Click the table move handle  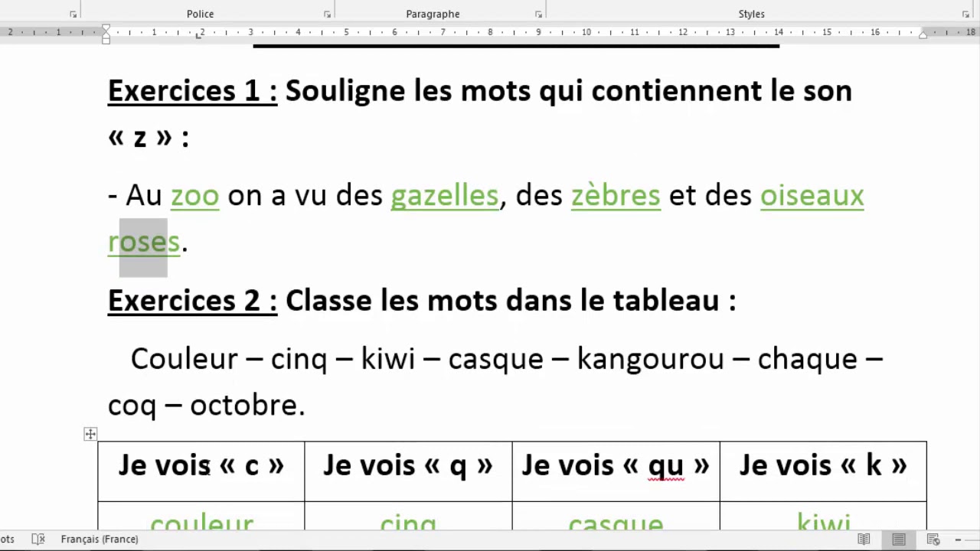tap(90, 435)
